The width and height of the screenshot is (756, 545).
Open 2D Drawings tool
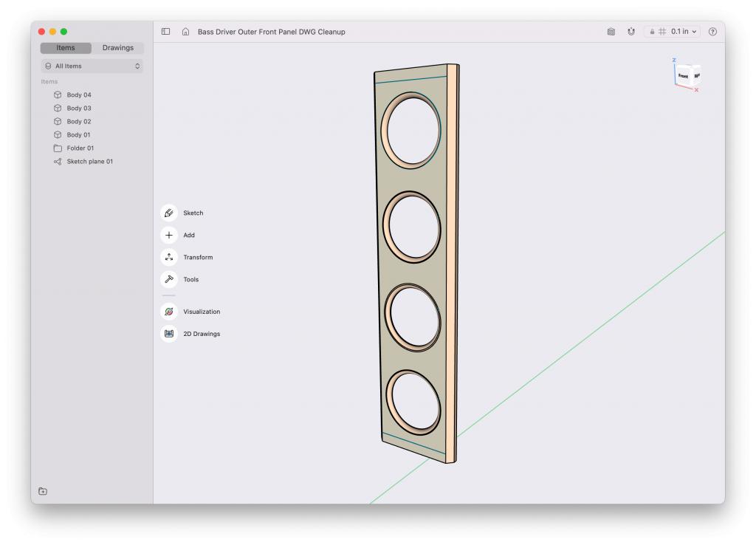point(169,334)
